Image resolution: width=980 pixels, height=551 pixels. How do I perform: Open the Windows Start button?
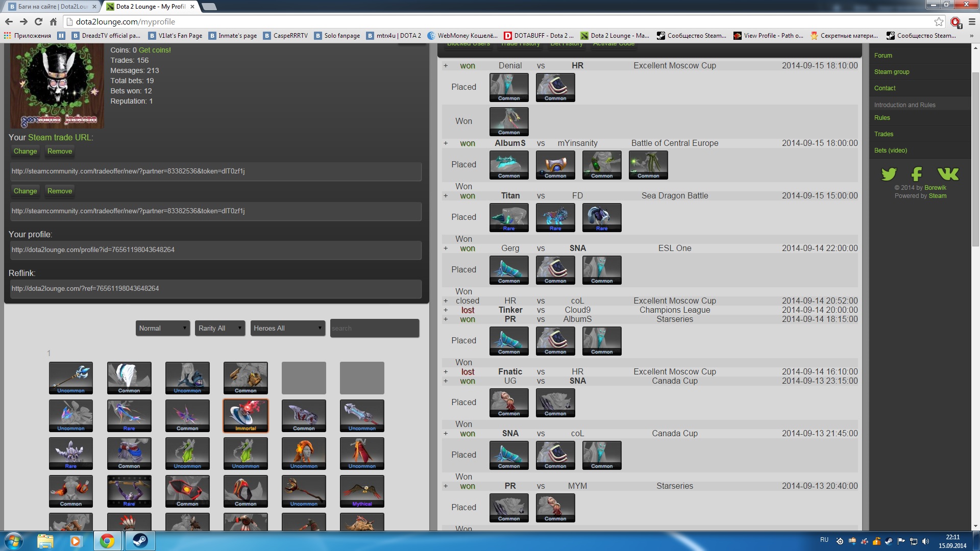pos(14,541)
